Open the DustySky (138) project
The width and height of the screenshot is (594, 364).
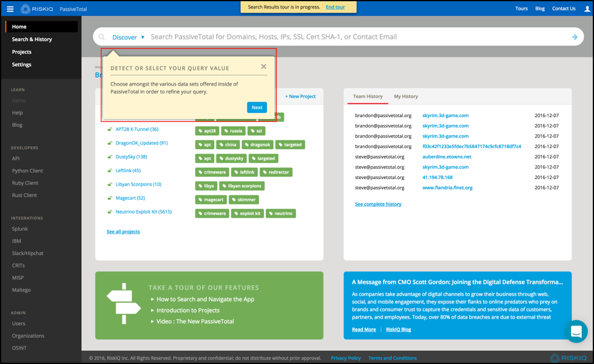click(x=131, y=157)
